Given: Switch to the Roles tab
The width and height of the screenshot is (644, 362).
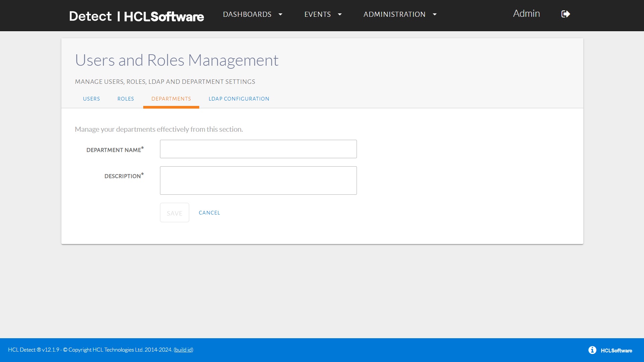Looking at the screenshot, I should point(125,99).
